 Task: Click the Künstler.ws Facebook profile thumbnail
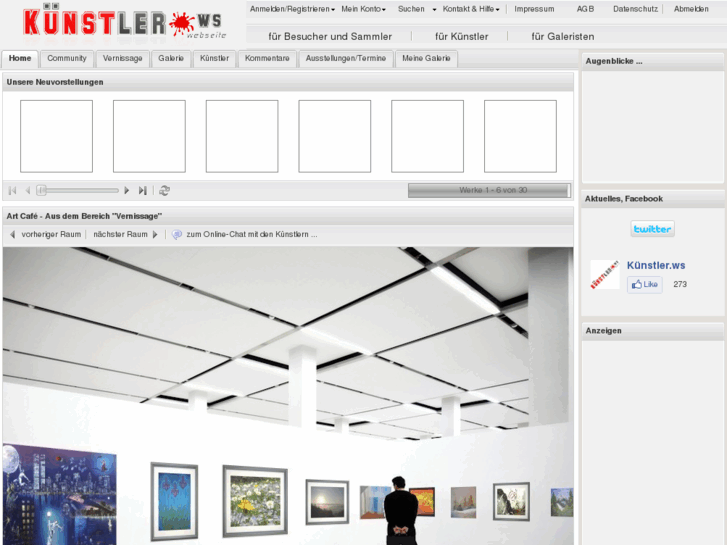[x=605, y=274]
